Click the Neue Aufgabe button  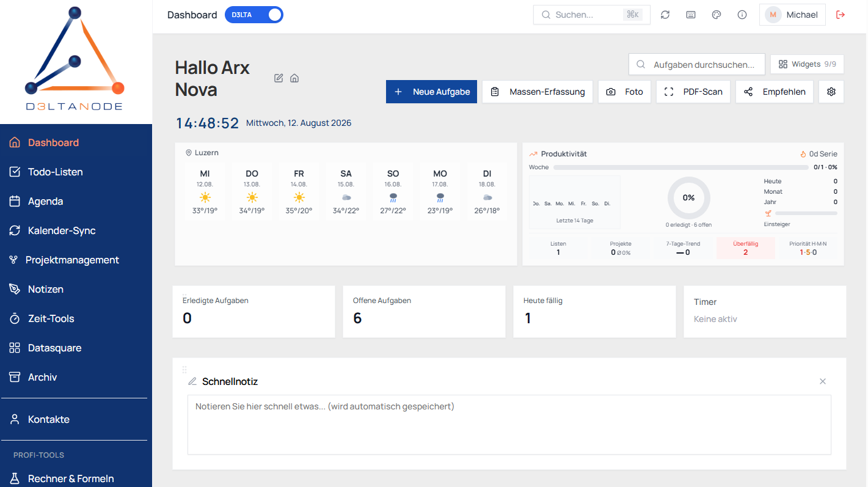pyautogui.click(x=431, y=92)
